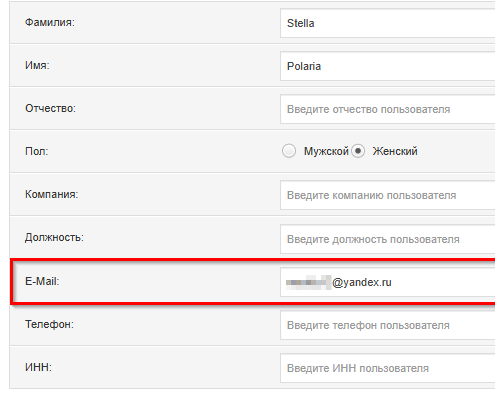Click the Фамилия input field containing Stella
The width and height of the screenshot is (495, 399).
click(x=388, y=23)
